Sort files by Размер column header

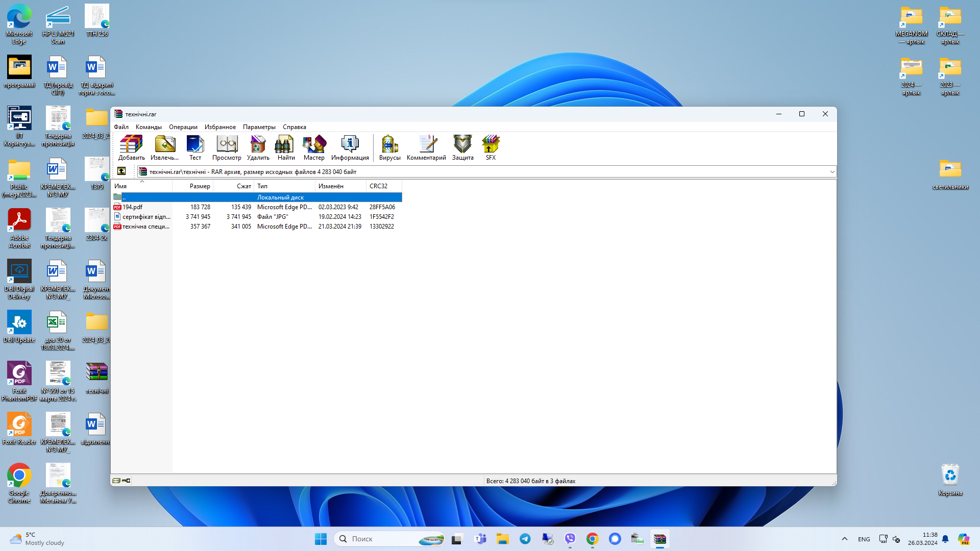click(200, 186)
